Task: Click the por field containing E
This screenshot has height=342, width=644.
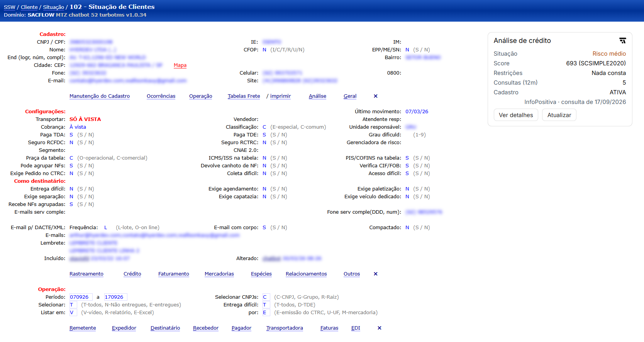Action: coord(266,313)
